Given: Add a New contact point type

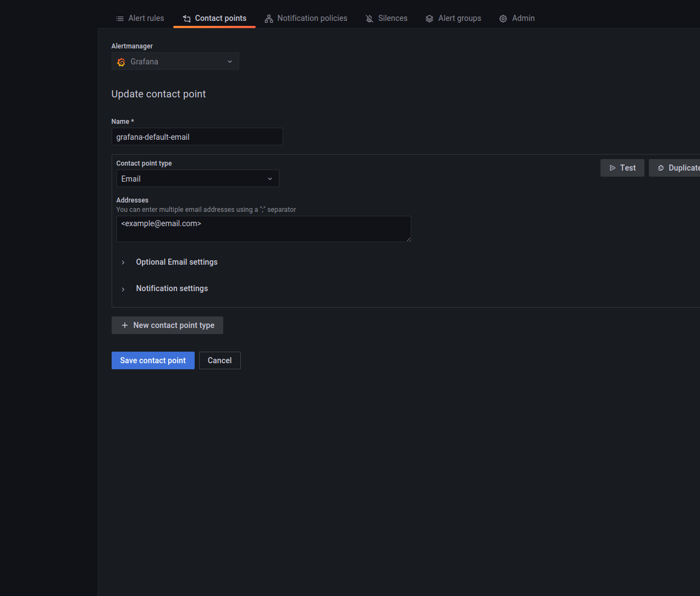Looking at the screenshot, I should [x=167, y=325].
